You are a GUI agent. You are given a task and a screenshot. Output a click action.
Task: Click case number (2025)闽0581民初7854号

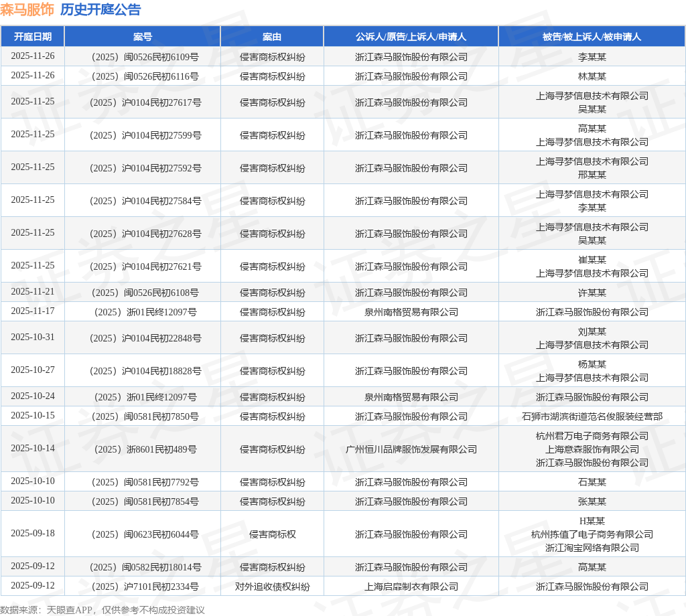(143, 502)
